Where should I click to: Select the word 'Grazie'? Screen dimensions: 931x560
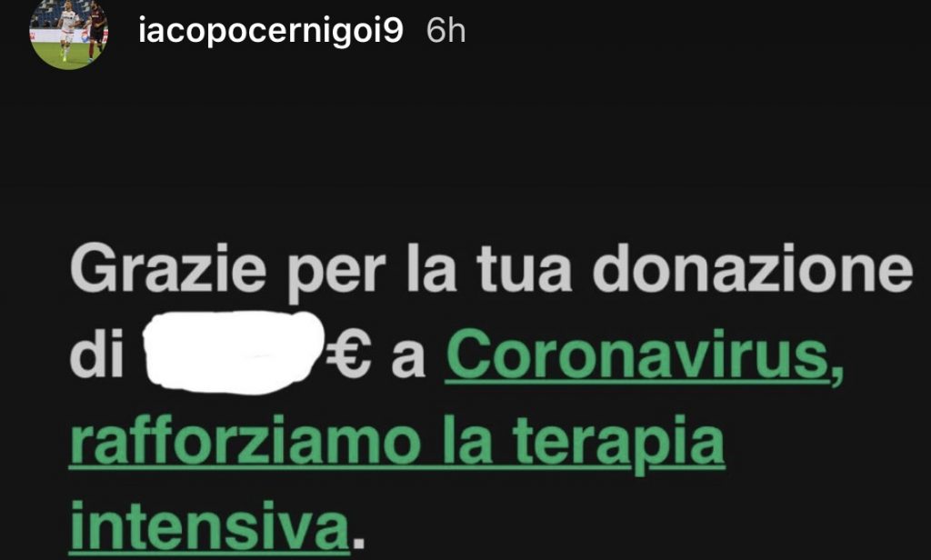pos(168,270)
